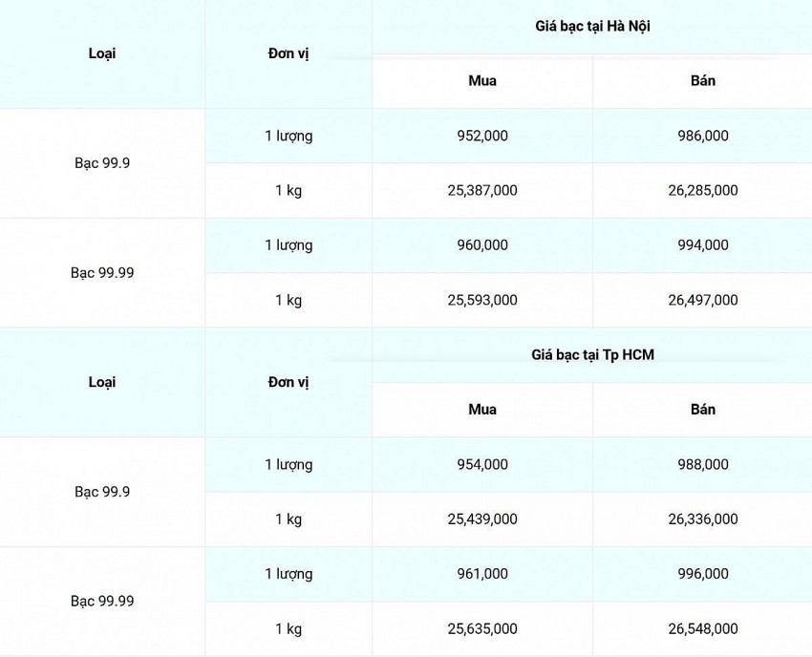Select the 961,000 buy price cell
This screenshot has height=657, width=812.
coord(482,574)
